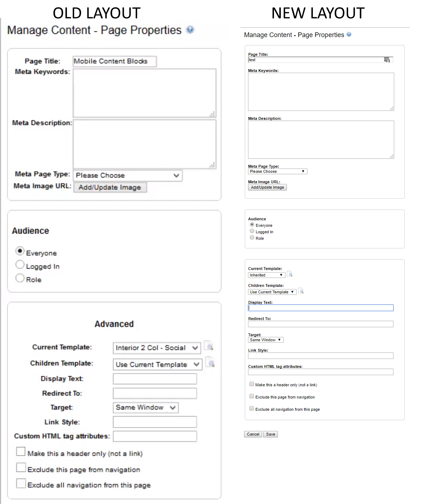This screenshot has height=504, width=432.
Task: Click new layout Redirect To input field
Action: click(x=320, y=324)
